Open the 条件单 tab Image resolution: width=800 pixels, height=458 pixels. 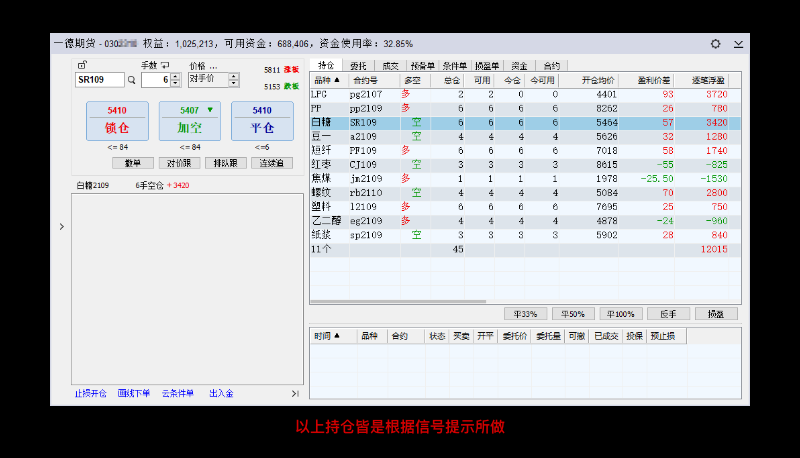[453, 66]
